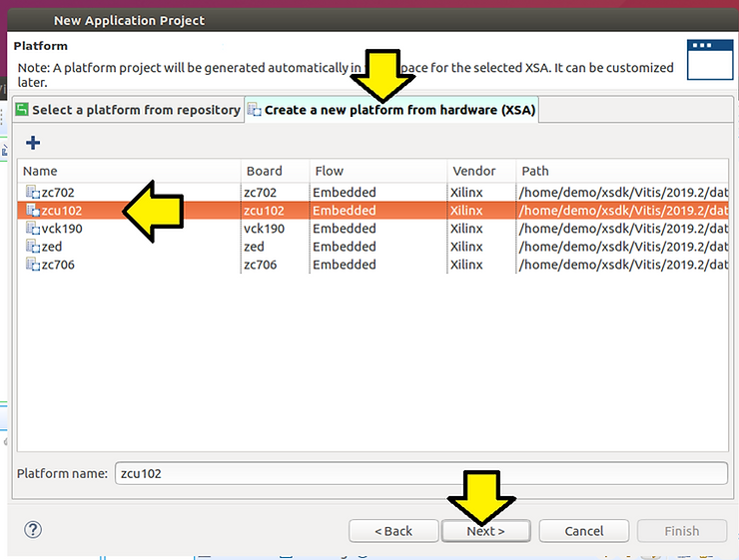The height and width of the screenshot is (560, 739).
Task: Click the Vendor column header
Action: 479,171
